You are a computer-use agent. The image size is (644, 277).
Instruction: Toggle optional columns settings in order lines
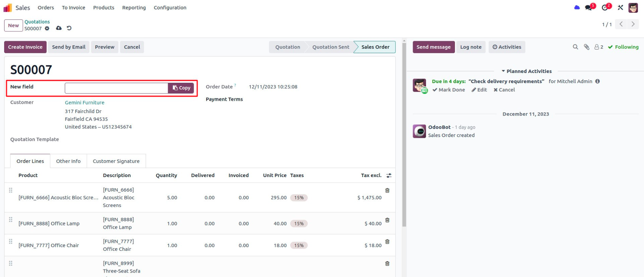pos(389,176)
